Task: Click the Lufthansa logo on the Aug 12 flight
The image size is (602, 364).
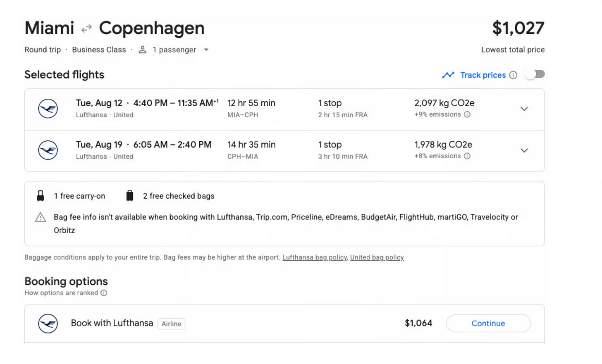Action: (48, 109)
